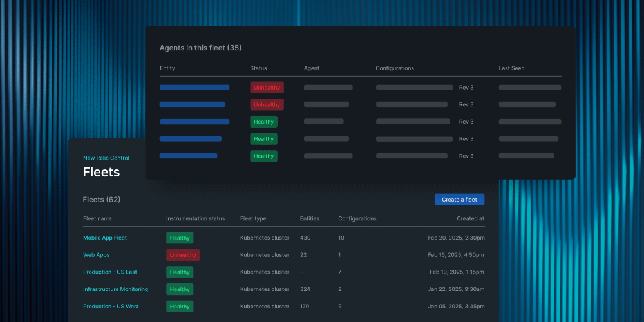This screenshot has height=322, width=644.
Task: Click the entities value 170
Action: [305, 307]
